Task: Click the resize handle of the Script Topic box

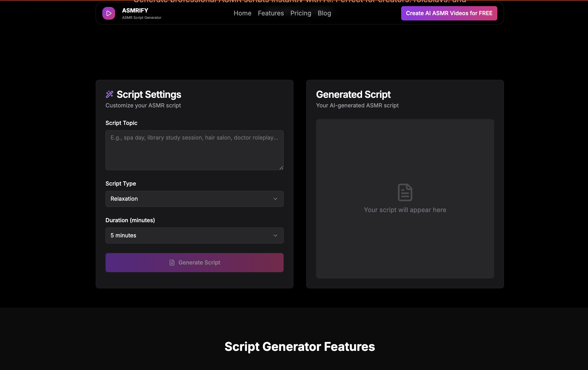Action: (281, 167)
